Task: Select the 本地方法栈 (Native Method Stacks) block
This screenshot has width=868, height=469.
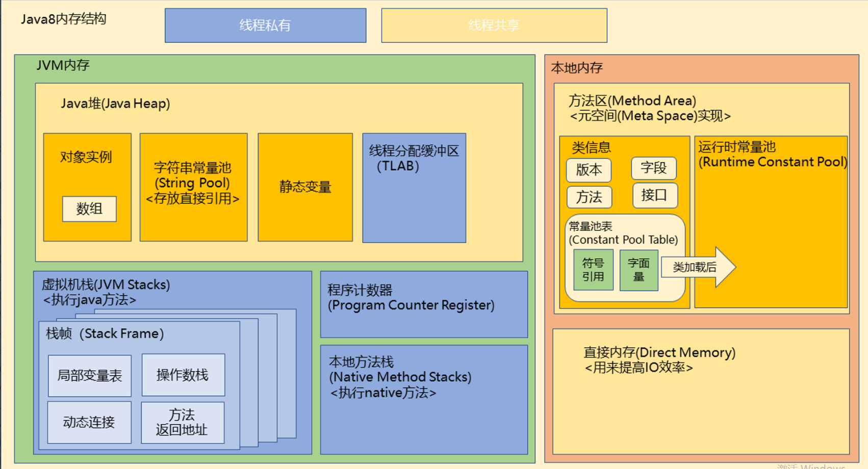Action: coord(423,399)
